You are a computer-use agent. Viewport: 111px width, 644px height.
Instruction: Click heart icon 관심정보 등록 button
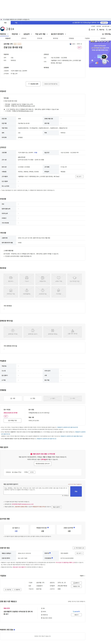click(33, 84)
